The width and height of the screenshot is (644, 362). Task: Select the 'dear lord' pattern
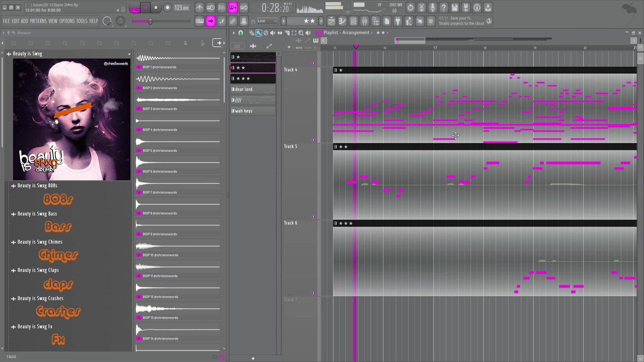click(x=253, y=89)
